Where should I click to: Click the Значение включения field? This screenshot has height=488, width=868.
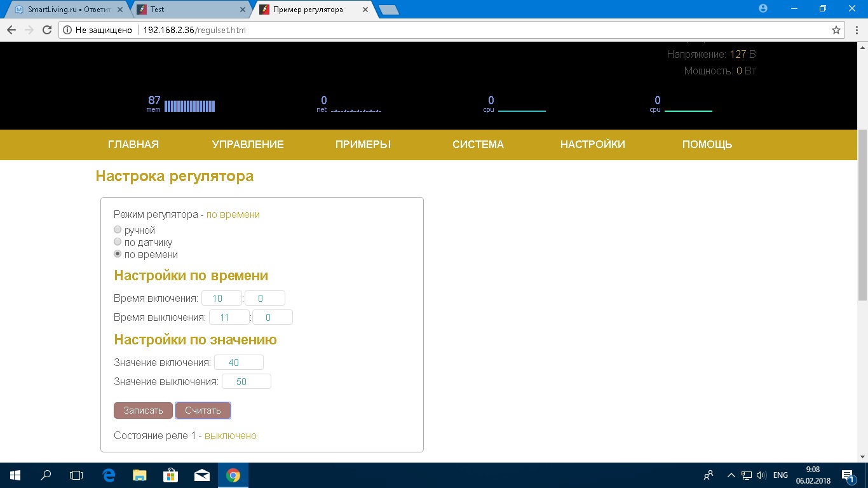pos(239,362)
